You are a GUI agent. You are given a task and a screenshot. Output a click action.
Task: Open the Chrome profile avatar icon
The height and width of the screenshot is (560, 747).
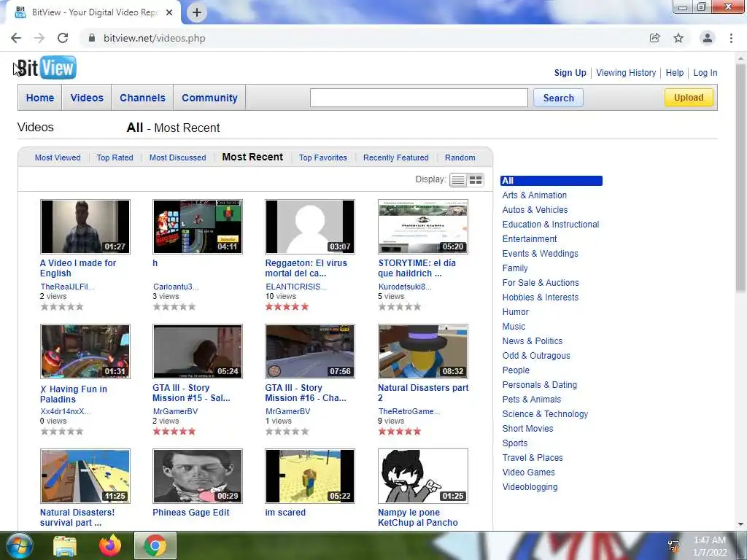coord(708,38)
